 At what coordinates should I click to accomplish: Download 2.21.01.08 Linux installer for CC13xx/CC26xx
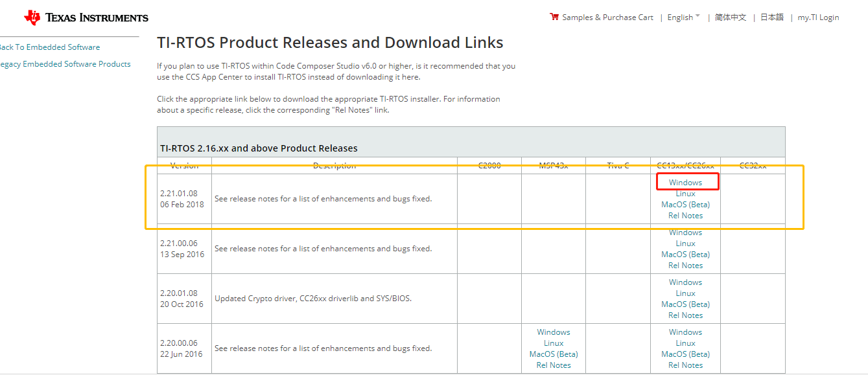[686, 194]
